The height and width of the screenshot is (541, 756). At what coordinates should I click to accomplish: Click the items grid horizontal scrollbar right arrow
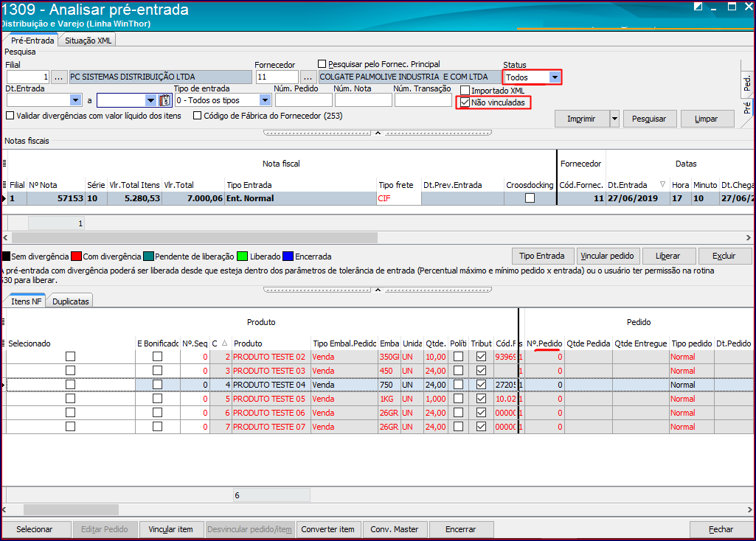click(x=749, y=509)
